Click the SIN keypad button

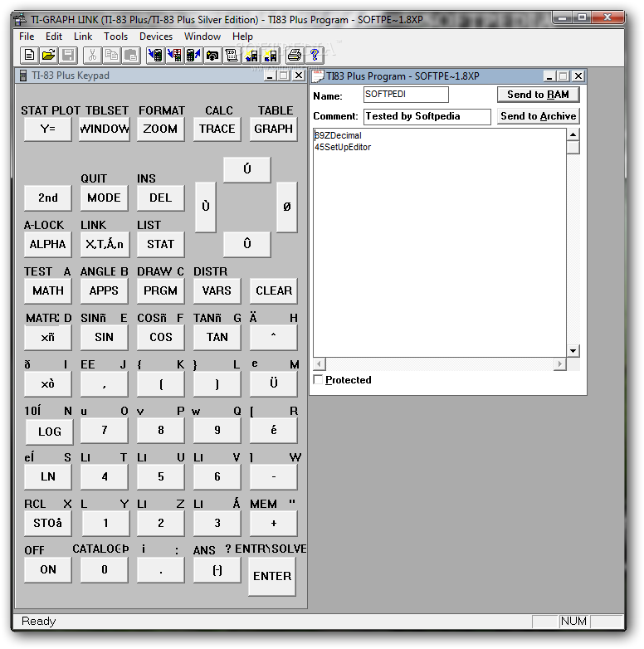pyautogui.click(x=104, y=337)
